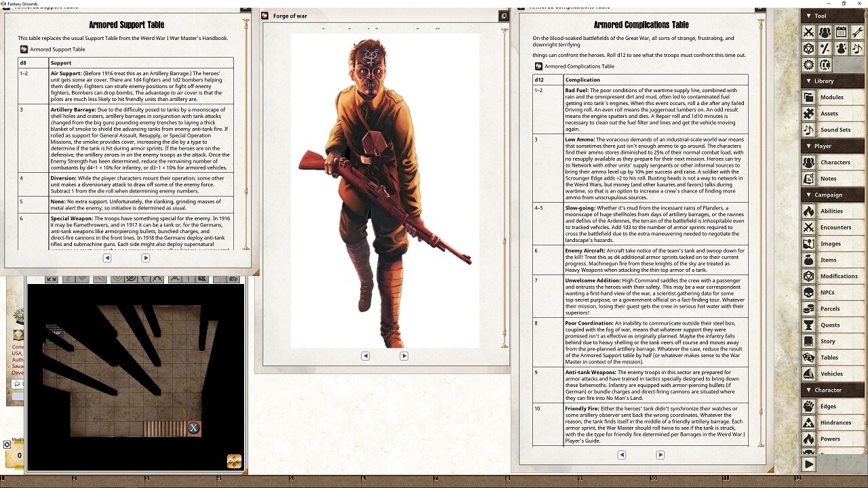The width and height of the screenshot is (868, 488).
Task: Open the music note tool icon
Action: pos(857,49)
